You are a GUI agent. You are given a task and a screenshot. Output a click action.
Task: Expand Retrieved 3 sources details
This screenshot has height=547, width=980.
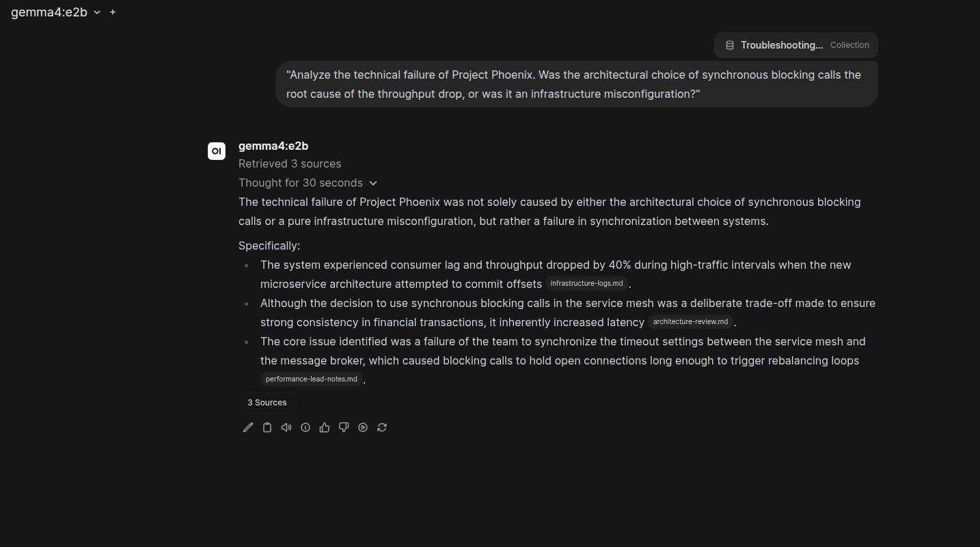(x=290, y=163)
